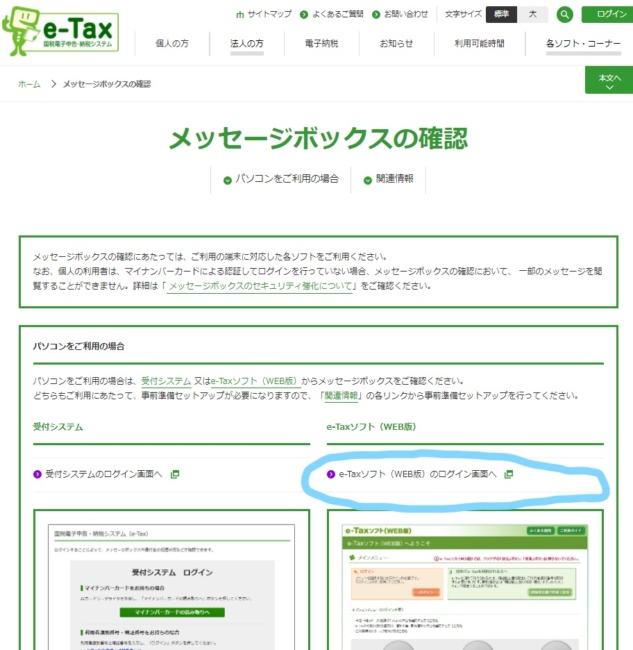Click breadcrumb chevron separator after ホーム

point(53,84)
